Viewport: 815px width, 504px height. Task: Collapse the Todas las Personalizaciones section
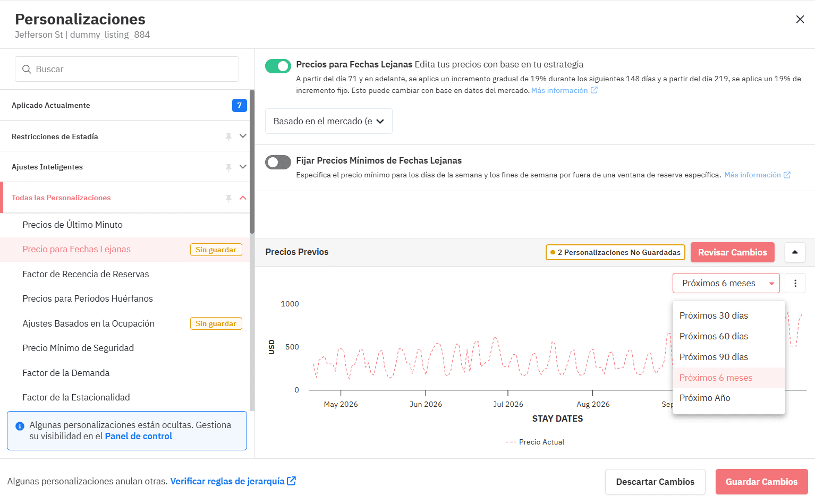243,198
